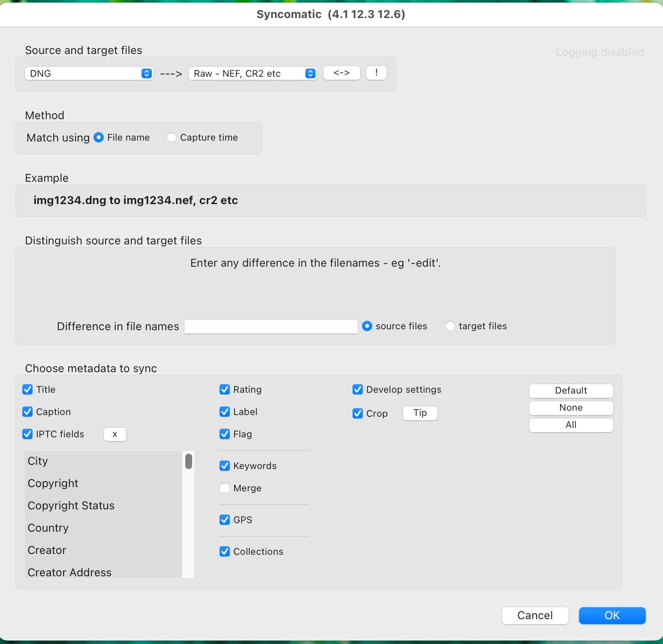Click the All metadata preset button
Screen dimensions: 663x644
571,425
